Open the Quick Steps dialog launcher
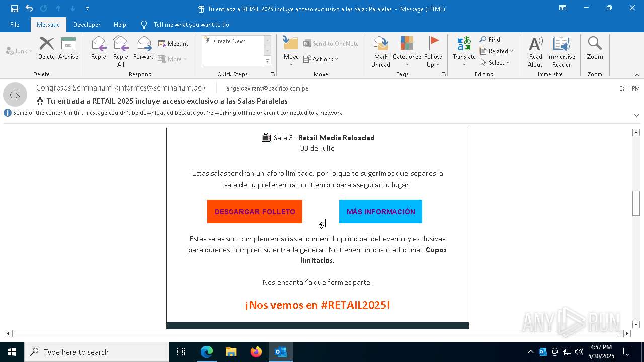This screenshot has width=644, height=362. coord(273,74)
